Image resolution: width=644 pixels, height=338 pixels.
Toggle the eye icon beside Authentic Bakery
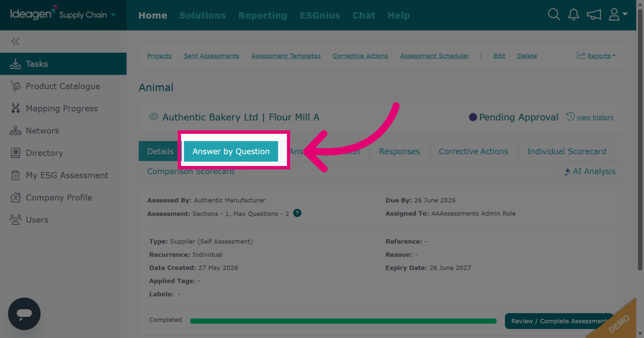click(154, 117)
